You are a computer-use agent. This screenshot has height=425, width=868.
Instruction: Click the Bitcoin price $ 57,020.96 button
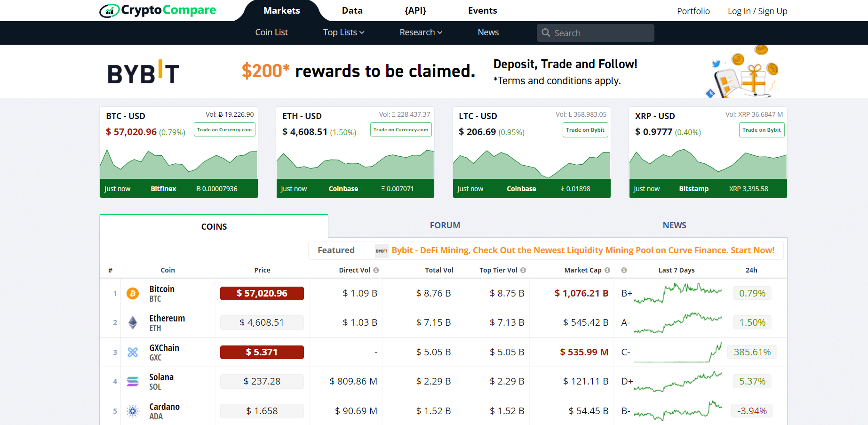click(262, 293)
